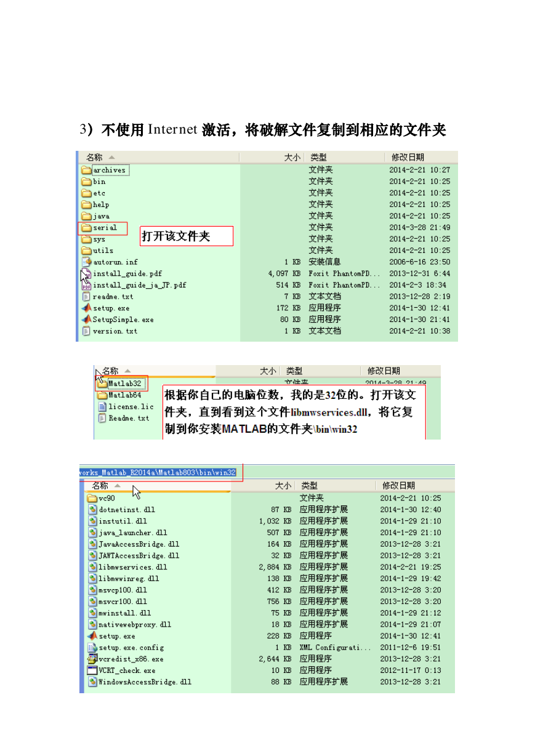Image resolution: width=535 pixels, height=756 pixels.
Task: Click the setup.exe.config file icon
Action: point(92,648)
